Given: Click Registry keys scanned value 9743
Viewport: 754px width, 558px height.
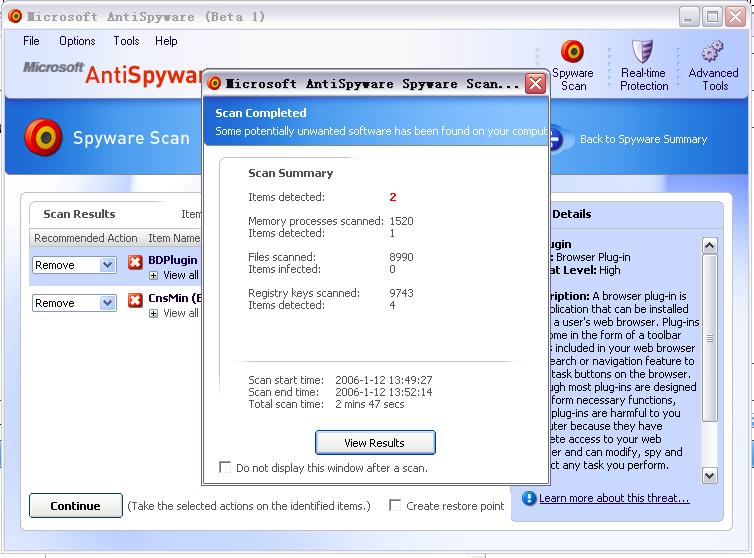Looking at the screenshot, I should [402, 293].
